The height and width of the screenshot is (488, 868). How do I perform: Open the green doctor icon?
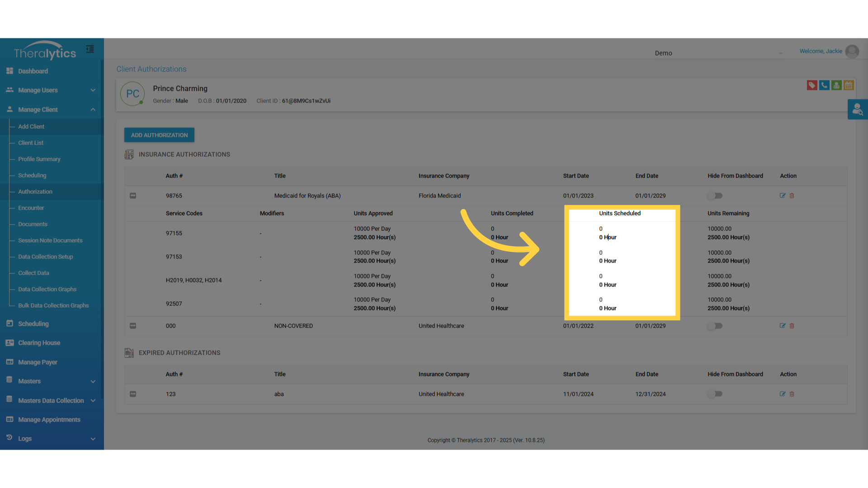(x=836, y=85)
